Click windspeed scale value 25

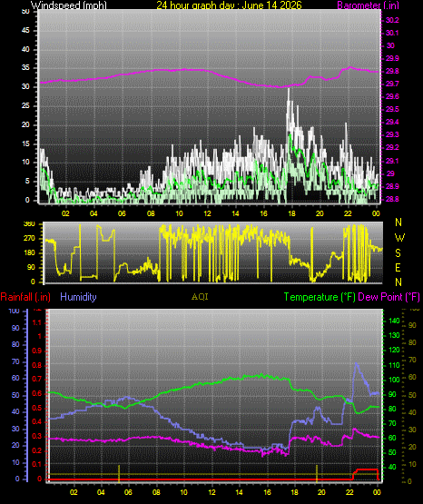point(25,105)
